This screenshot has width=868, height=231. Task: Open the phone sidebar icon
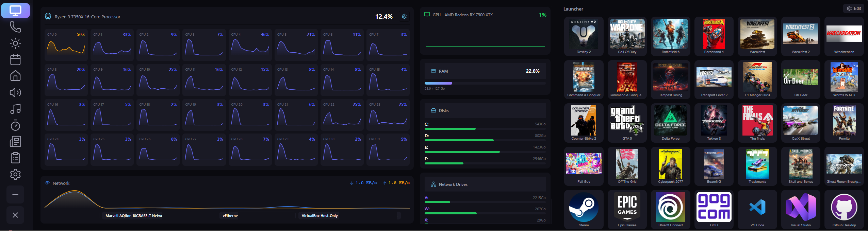click(15, 27)
